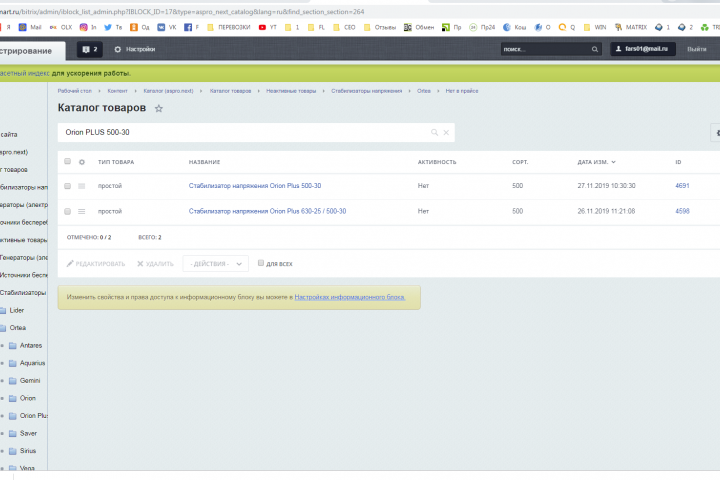Select checkbox for Orion Plus 630-25 / 500-30 row
The height and width of the screenshot is (480, 720).
pyautogui.click(x=68, y=211)
